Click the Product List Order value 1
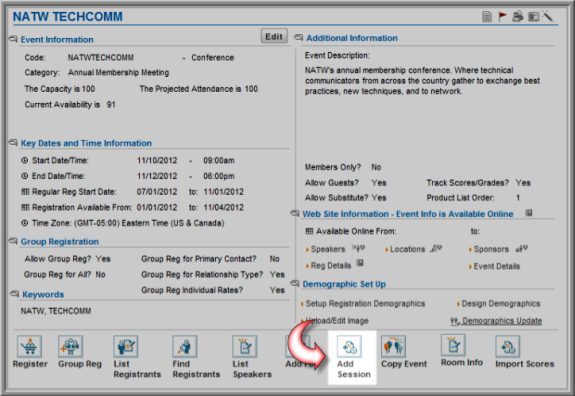The height and width of the screenshot is (396, 575). (518, 198)
